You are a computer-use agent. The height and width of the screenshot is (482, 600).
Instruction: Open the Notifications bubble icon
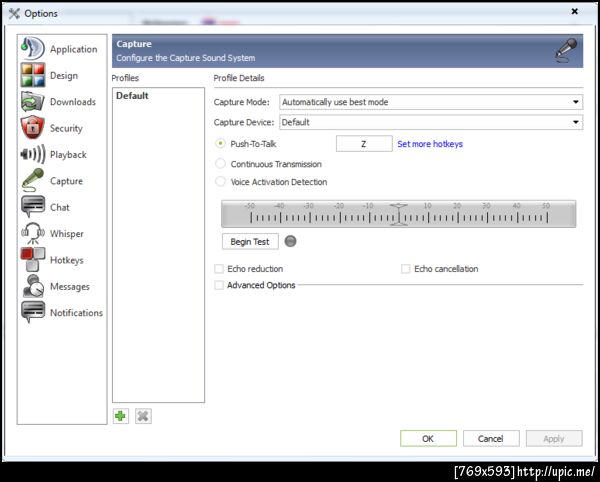pyautogui.click(x=33, y=312)
